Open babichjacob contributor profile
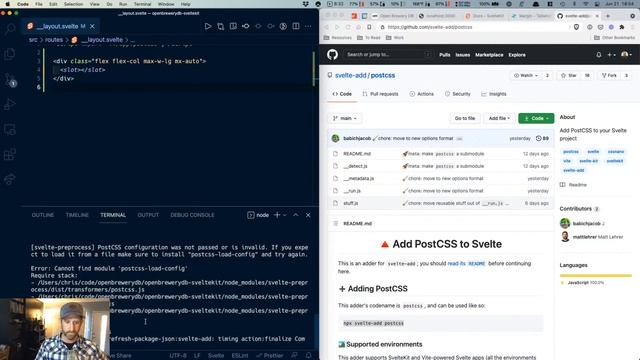Screen dimensions: 640x360 [587, 223]
